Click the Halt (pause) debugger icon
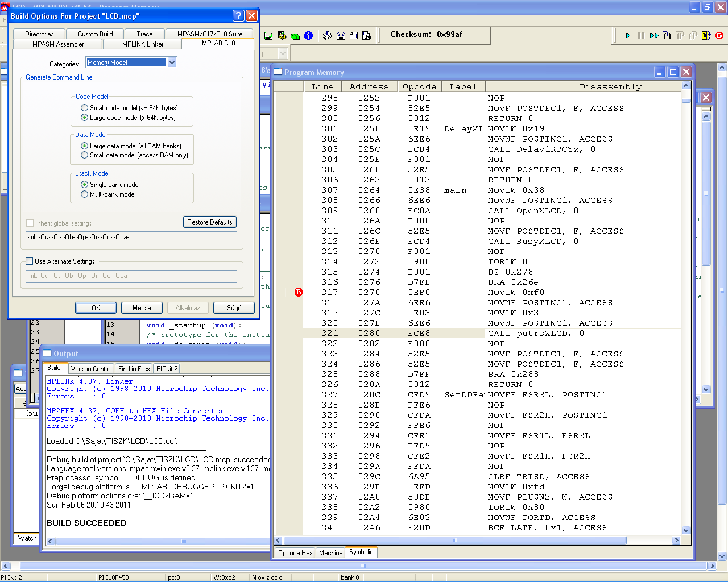 click(x=641, y=35)
